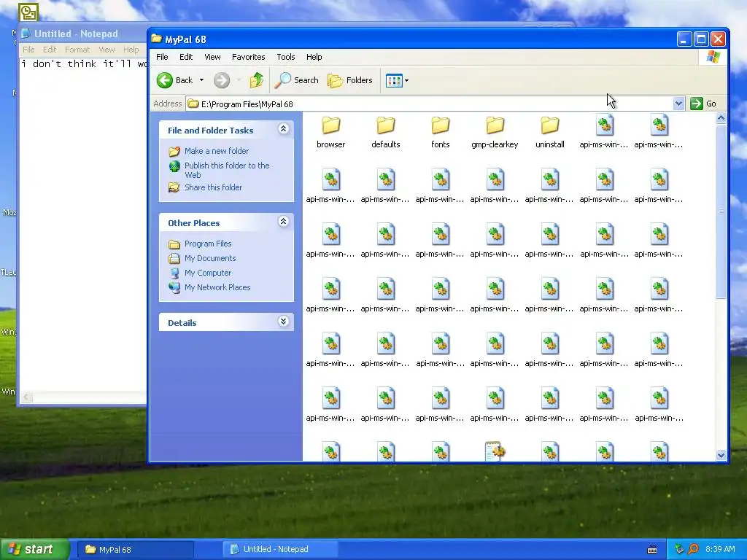The image size is (747, 560).
Task: Open the Search pane from toolbar
Action: click(x=298, y=80)
